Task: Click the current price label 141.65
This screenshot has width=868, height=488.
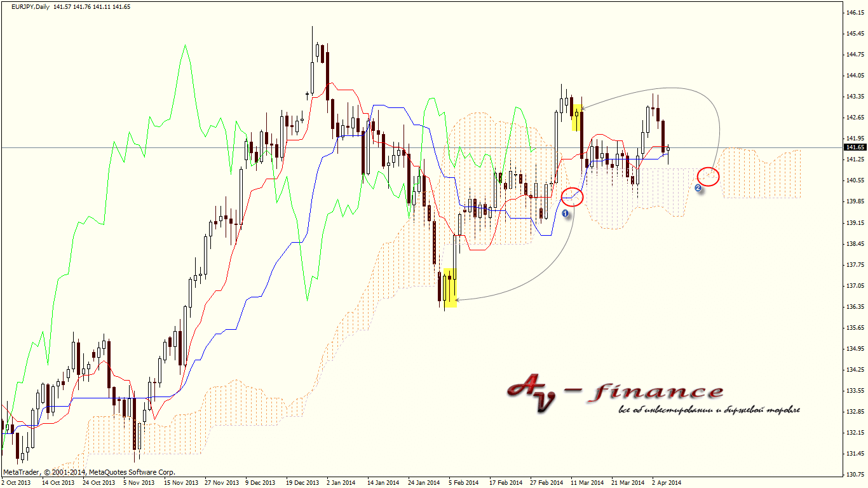Action: 853,147
